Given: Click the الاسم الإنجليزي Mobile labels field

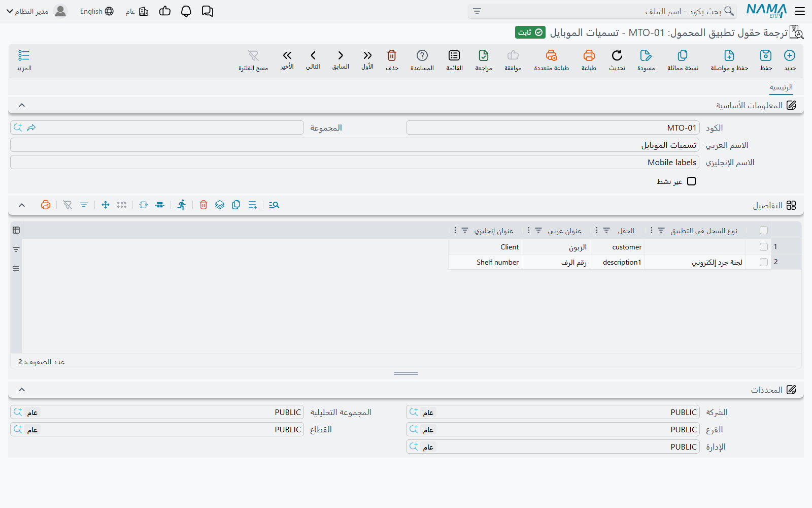Looking at the screenshot, I should (355, 162).
